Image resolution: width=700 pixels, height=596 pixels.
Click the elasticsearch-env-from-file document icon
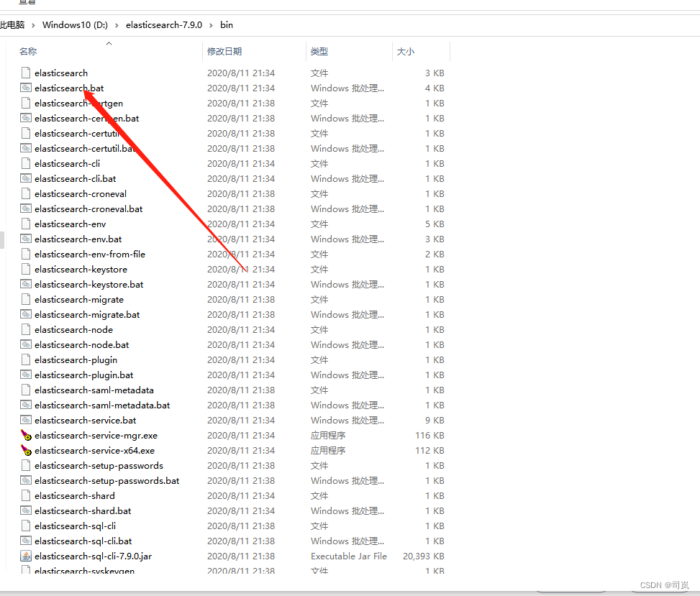(26, 254)
